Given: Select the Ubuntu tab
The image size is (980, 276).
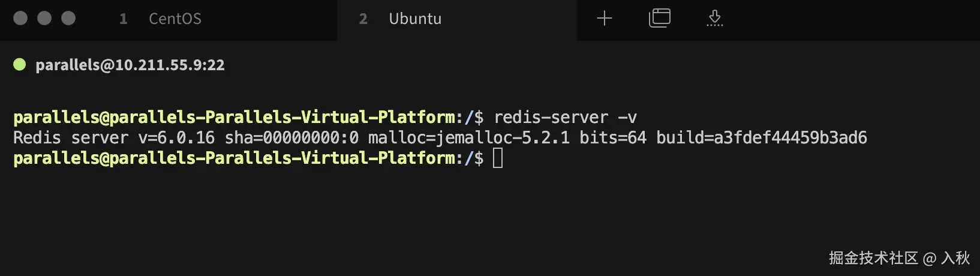Looking at the screenshot, I should (x=415, y=19).
